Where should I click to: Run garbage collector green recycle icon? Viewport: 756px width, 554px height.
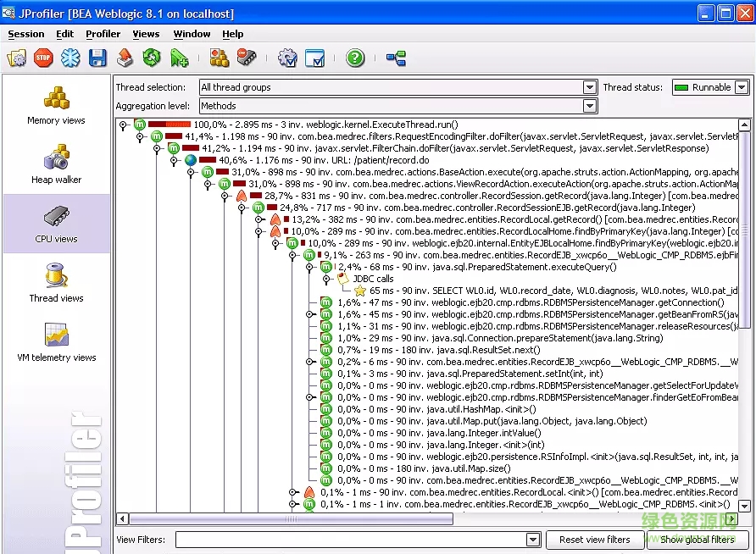[x=152, y=58]
